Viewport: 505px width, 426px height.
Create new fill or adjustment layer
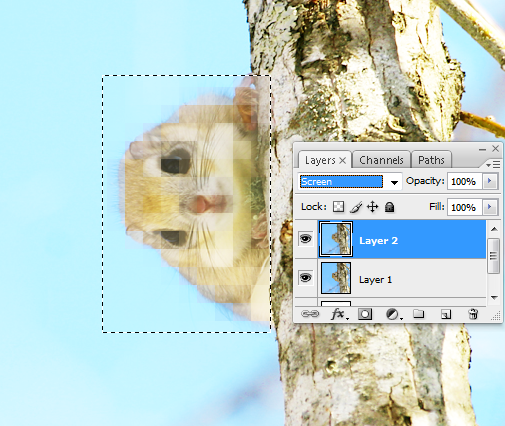click(x=393, y=314)
